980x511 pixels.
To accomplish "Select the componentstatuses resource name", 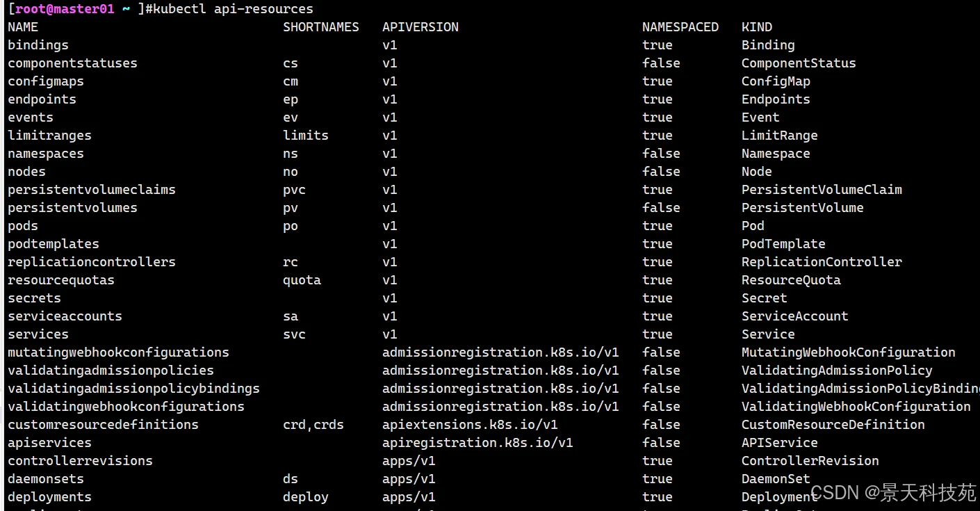I will 72,63.
